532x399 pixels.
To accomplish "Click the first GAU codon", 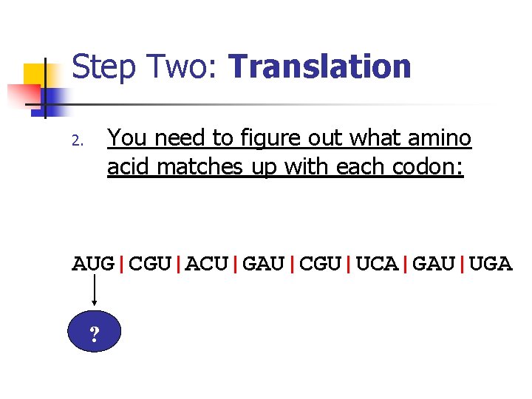I will 263,264.
